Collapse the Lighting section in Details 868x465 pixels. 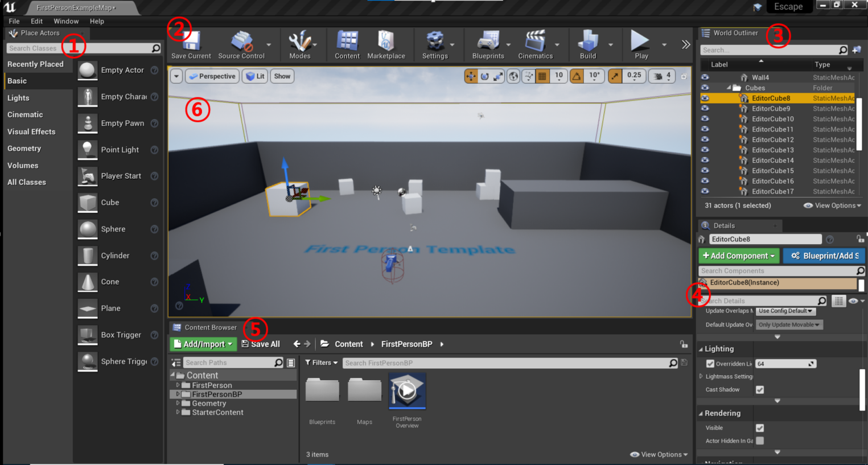click(701, 349)
